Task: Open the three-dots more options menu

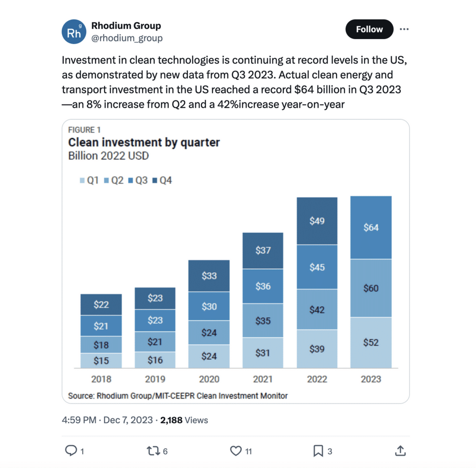Action: pos(404,29)
